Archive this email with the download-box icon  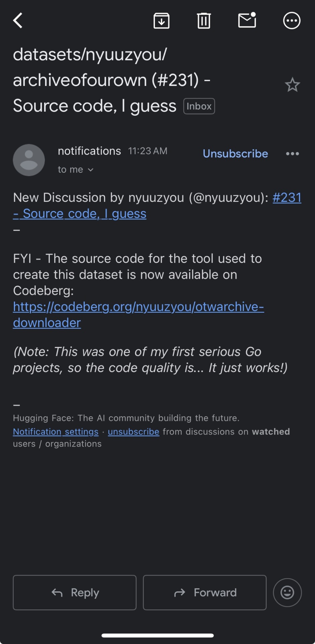point(162,21)
